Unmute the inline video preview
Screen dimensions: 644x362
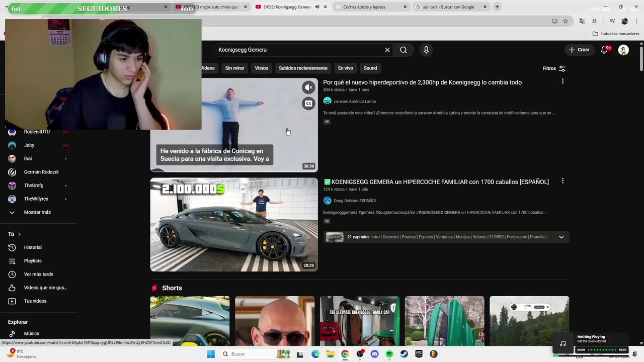(x=309, y=87)
